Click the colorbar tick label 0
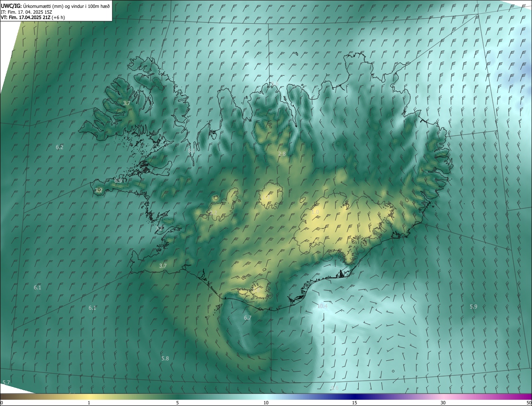Viewport: 532px width, 406px height. coord(2,403)
